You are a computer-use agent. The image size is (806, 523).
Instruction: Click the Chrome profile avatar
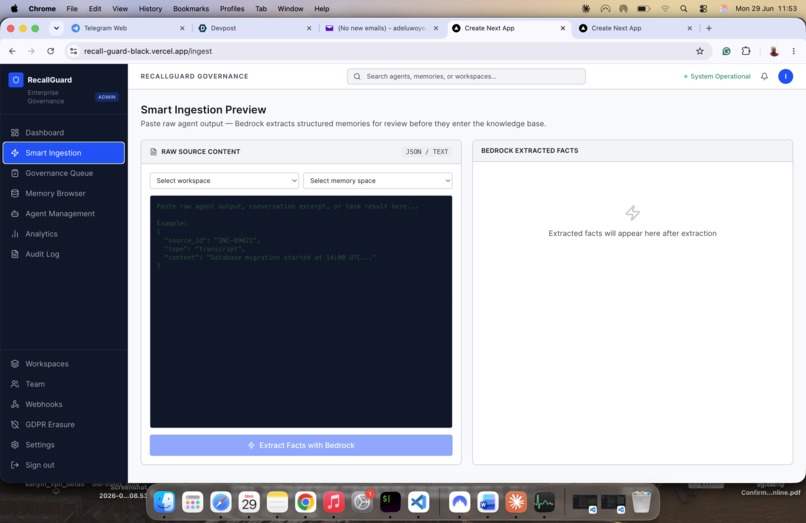[774, 51]
